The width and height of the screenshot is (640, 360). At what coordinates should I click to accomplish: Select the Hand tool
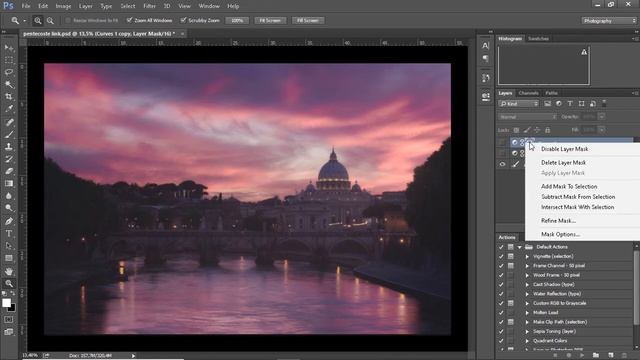[x=9, y=271]
